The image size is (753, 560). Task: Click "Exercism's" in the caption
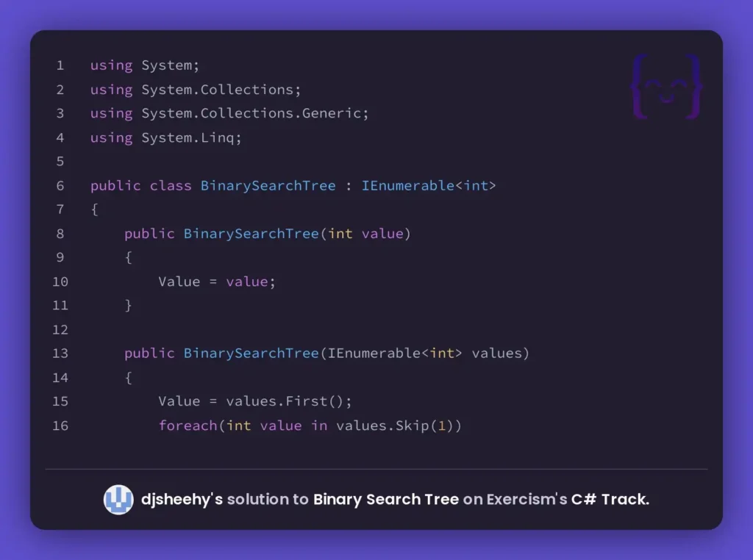527,500
